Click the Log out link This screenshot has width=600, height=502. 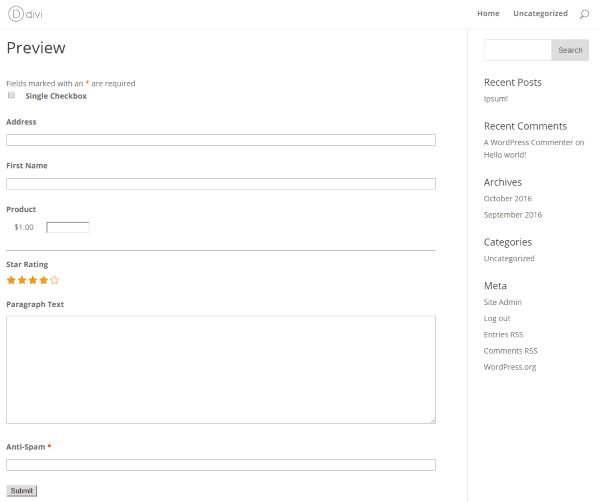[x=497, y=318]
